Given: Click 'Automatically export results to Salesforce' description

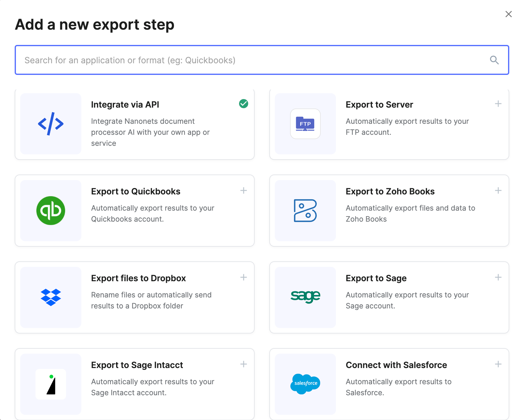Looking at the screenshot, I should click(x=399, y=387).
